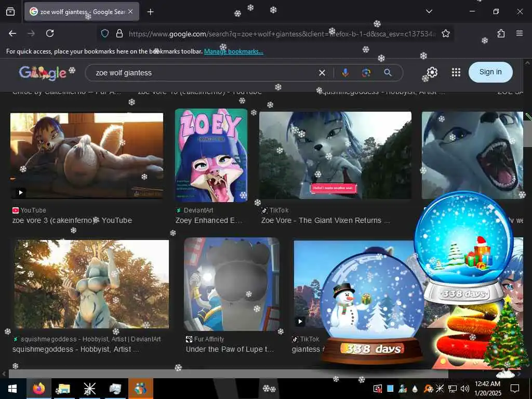Click the horizontal scrollbar at page bottom
Image resolution: width=532 pixels, height=399 pixels.
pos(228,374)
